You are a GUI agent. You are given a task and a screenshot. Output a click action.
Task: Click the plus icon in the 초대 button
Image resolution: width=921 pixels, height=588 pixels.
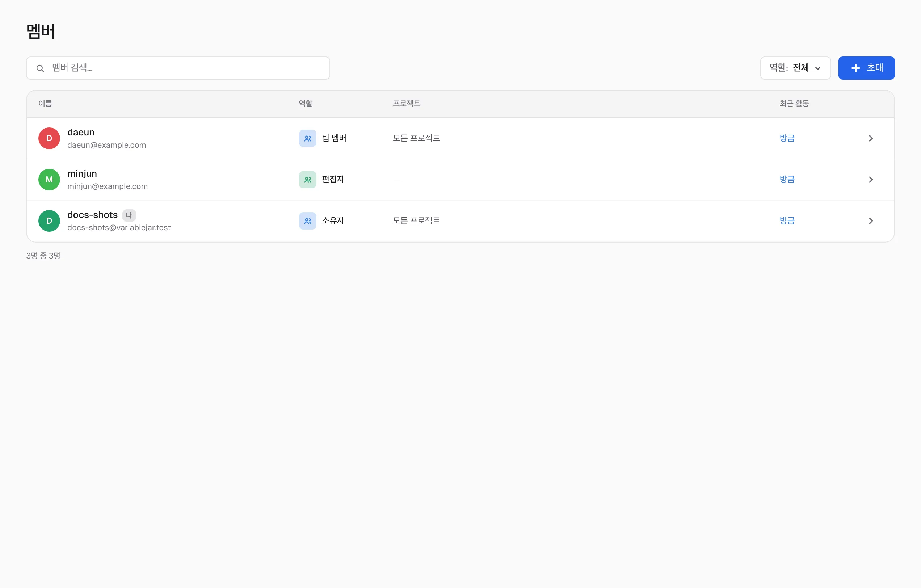point(855,68)
